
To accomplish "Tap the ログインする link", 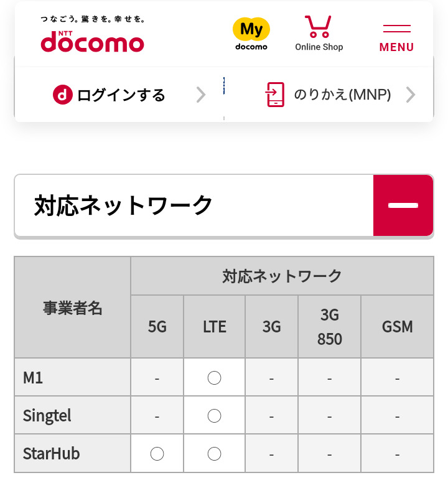I will pos(121,95).
